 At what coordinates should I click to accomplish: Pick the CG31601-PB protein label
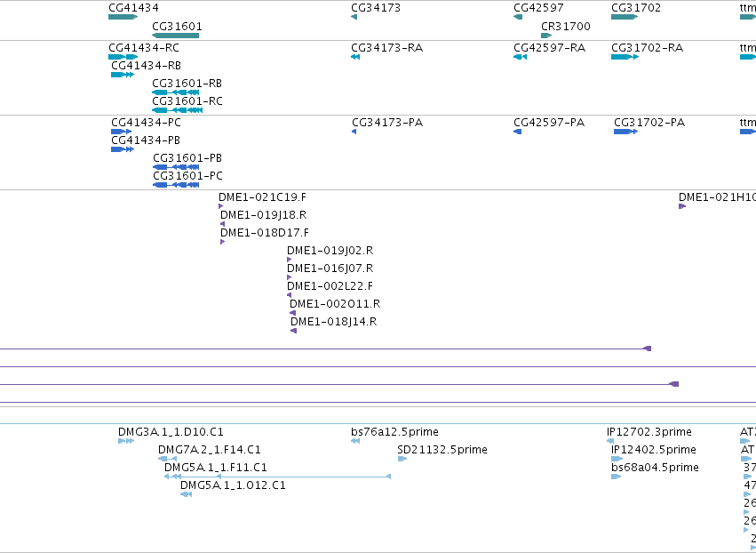(x=187, y=158)
